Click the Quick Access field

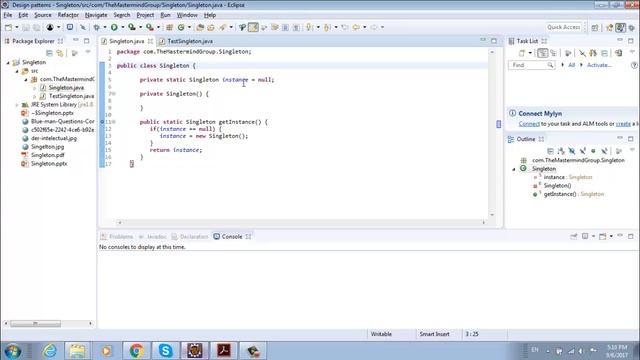click(564, 27)
